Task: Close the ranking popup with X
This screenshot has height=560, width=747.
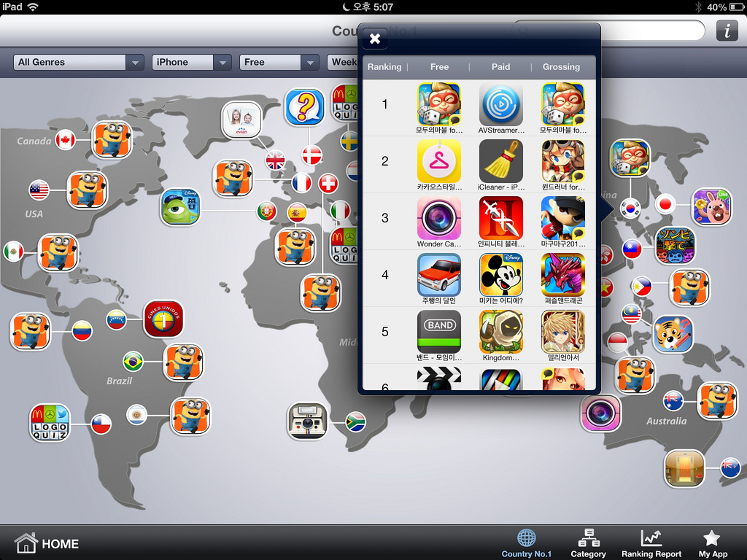Action: pos(375,39)
